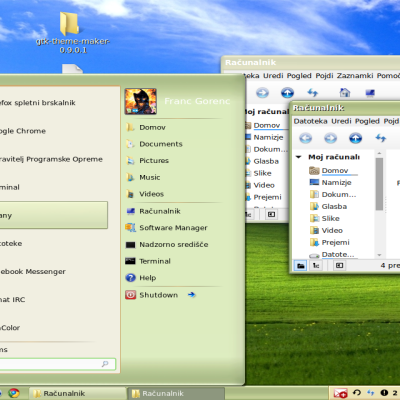Launch the Chrome entry in start menu
The width and height of the screenshot is (400, 400).
[x=23, y=131]
